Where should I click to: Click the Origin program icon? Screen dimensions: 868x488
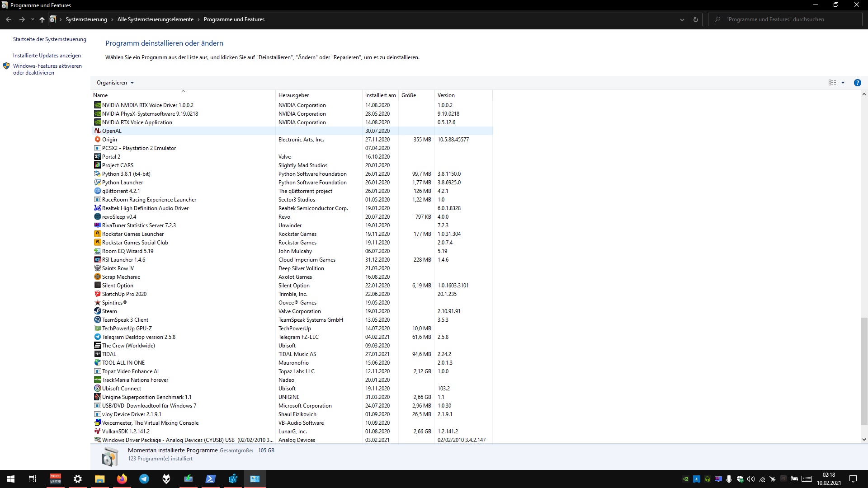coord(97,140)
